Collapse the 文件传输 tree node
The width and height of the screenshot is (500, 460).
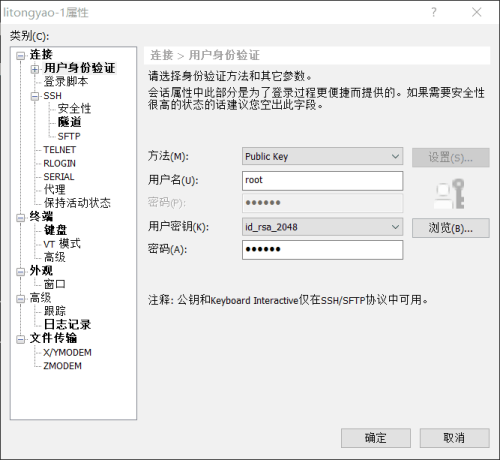pos(21,339)
